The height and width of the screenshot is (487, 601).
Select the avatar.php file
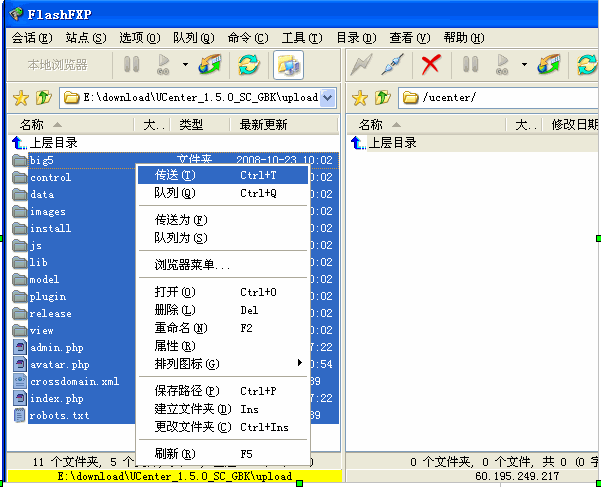59,364
